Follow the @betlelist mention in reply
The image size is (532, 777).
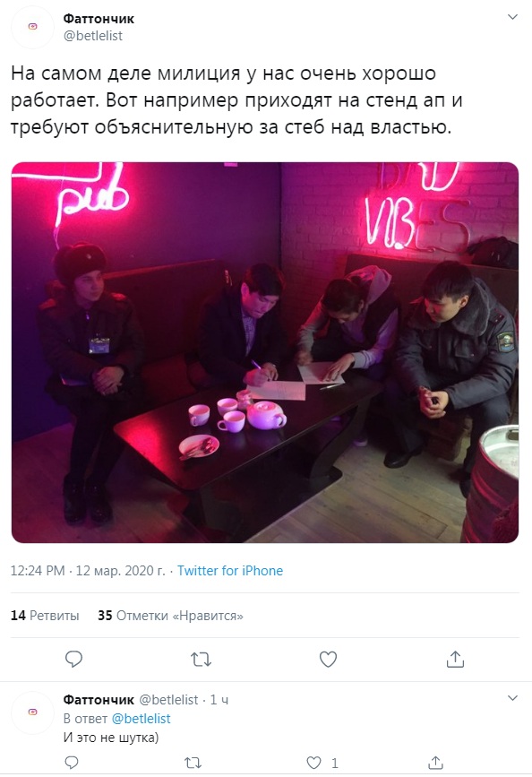pos(142,719)
